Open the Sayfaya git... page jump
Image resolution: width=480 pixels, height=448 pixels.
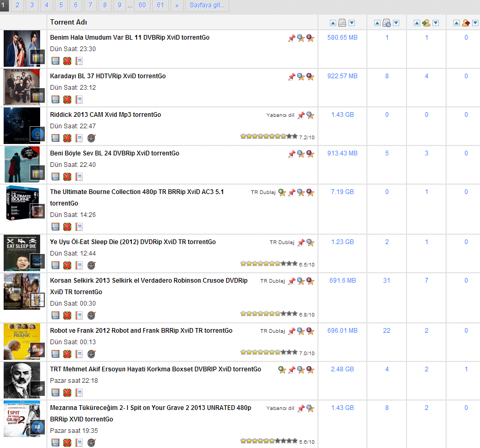click(x=207, y=5)
